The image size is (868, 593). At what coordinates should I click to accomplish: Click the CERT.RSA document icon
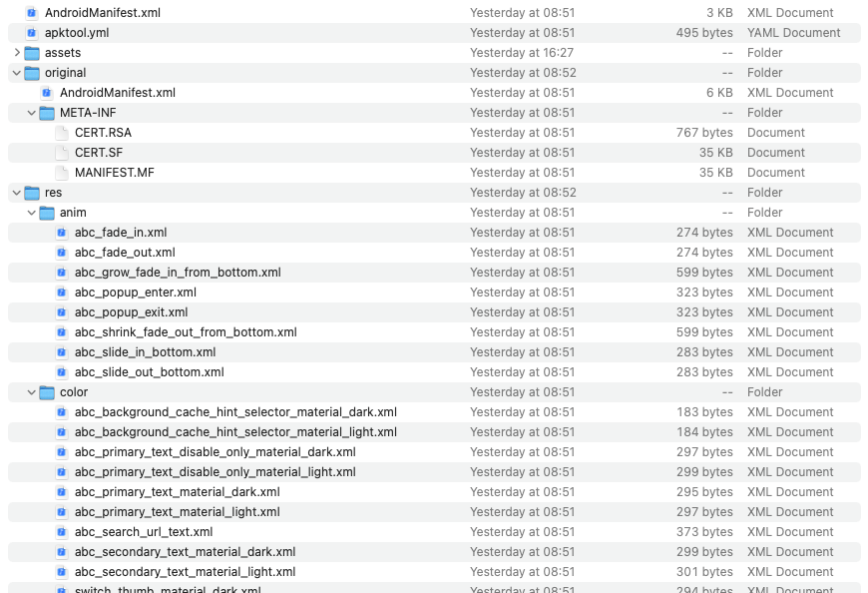tap(62, 133)
